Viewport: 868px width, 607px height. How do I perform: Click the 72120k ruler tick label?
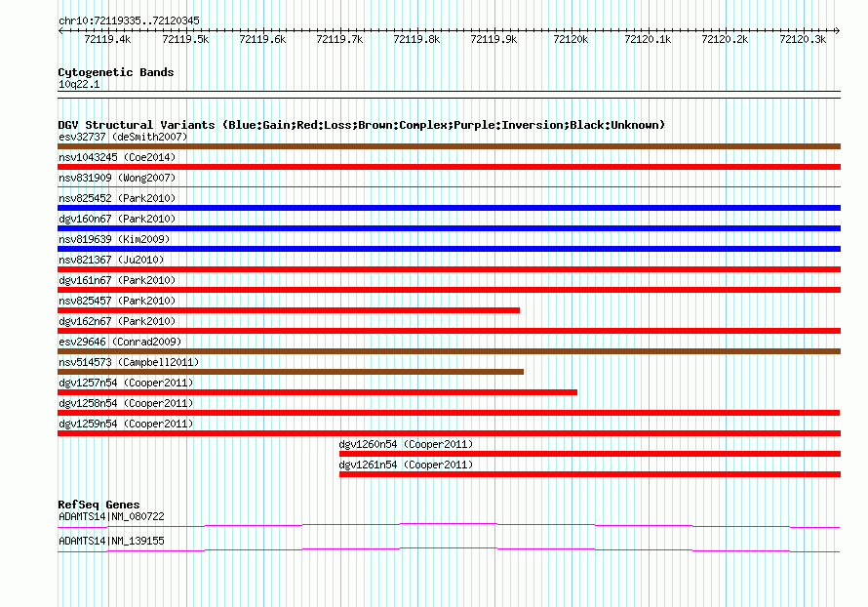pyautogui.click(x=571, y=39)
